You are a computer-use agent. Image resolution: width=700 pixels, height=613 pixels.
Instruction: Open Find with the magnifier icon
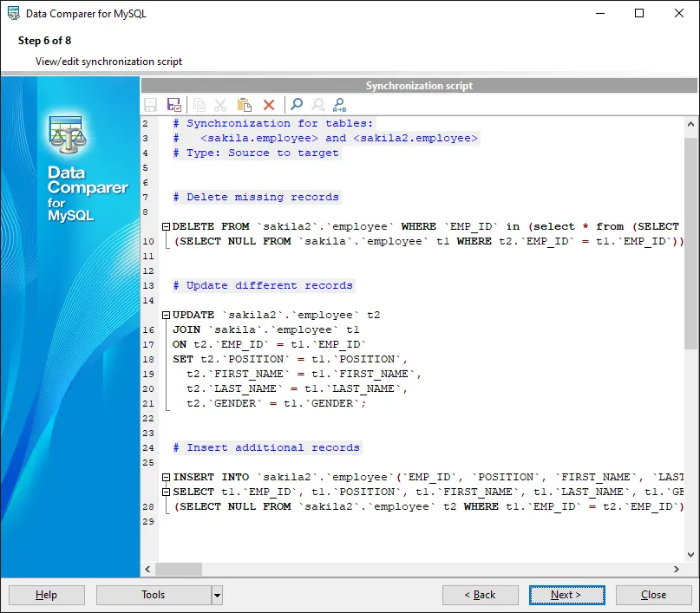click(x=297, y=105)
